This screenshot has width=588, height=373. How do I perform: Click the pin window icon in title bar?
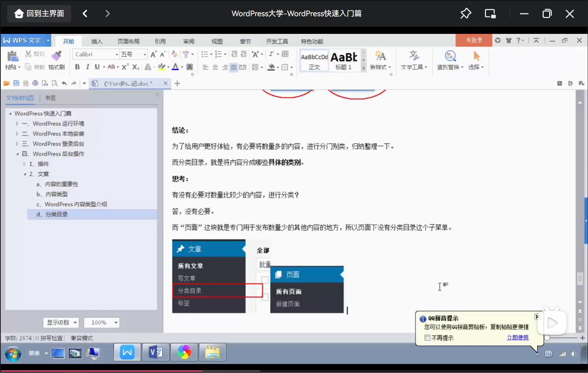click(x=465, y=14)
